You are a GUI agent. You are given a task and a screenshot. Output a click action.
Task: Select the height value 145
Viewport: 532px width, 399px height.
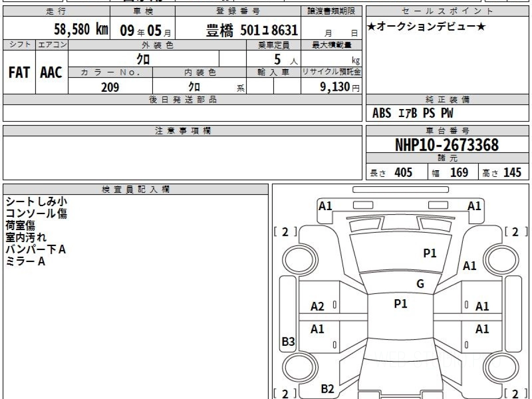pyautogui.click(x=512, y=172)
